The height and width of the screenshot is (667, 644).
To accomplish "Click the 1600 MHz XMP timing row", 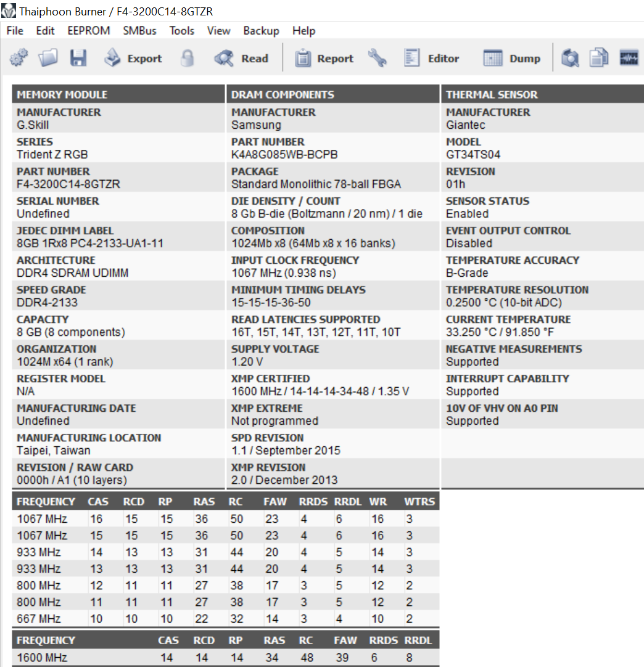I will pos(226,658).
